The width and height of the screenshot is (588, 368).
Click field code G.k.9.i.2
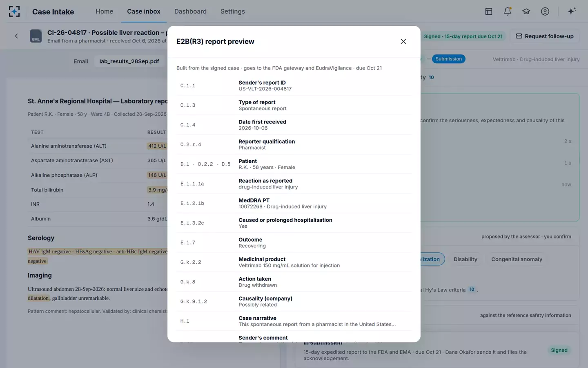(194, 301)
